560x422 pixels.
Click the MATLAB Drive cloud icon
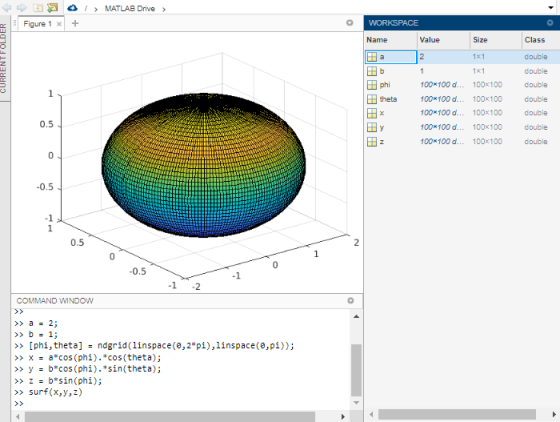click(72, 7)
